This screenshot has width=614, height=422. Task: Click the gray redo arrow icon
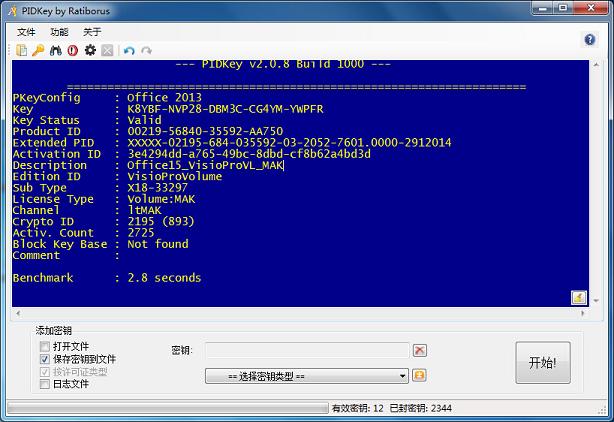146,50
